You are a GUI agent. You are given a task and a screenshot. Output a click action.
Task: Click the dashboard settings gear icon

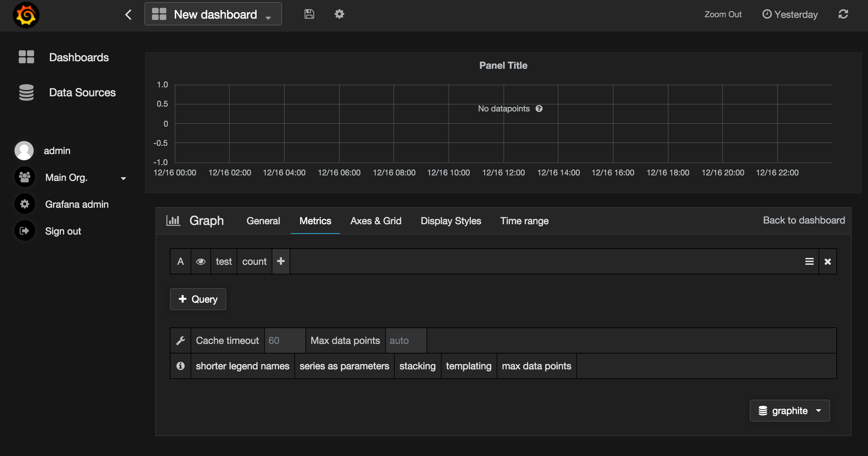click(x=339, y=14)
